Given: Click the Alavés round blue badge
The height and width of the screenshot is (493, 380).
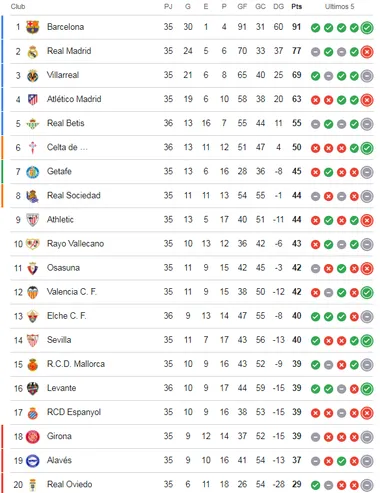Looking at the screenshot, I should click(32, 461).
